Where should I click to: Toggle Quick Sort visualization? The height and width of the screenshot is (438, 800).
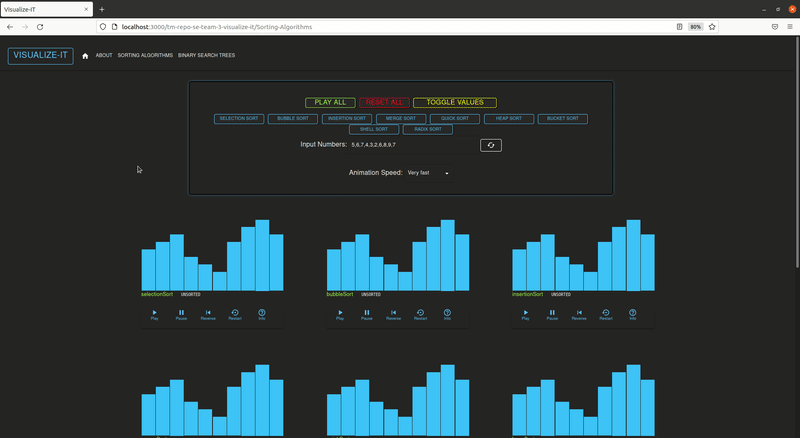coord(455,119)
